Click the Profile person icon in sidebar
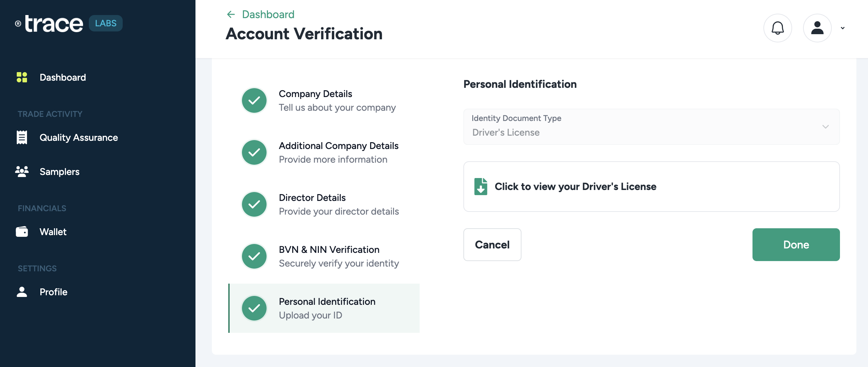This screenshot has height=367, width=868. point(22,292)
